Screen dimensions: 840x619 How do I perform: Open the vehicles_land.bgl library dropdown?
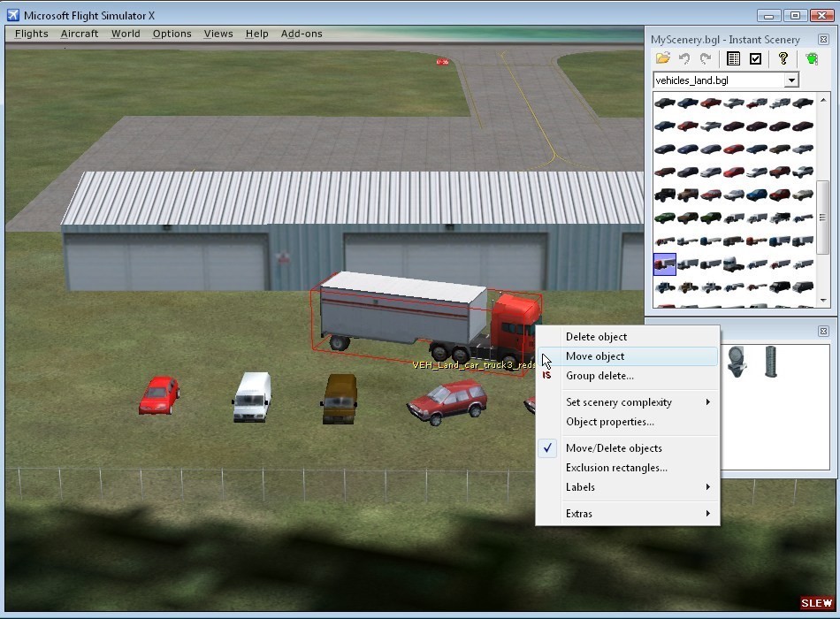pyautogui.click(x=791, y=80)
